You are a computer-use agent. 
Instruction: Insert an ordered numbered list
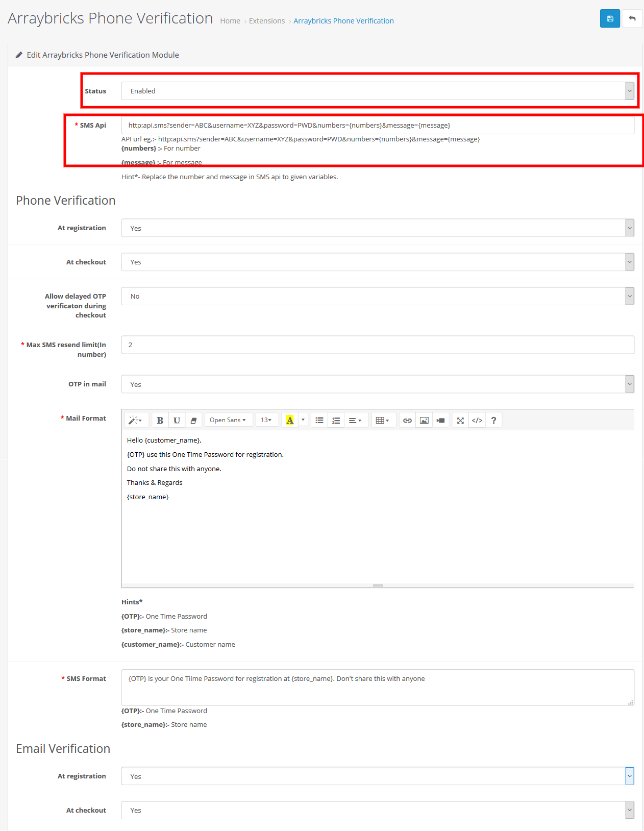(336, 420)
